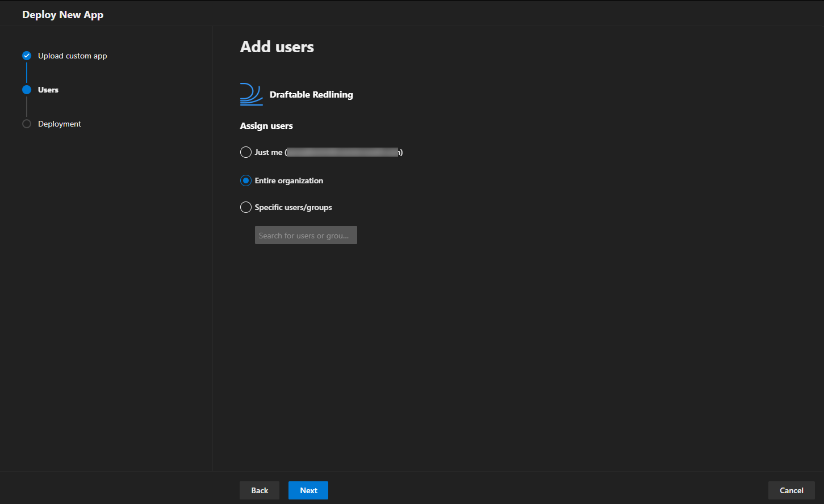Viewport: 824px width, 504px height.
Task: Click the Draftable Redlining app name
Action: pos(311,94)
